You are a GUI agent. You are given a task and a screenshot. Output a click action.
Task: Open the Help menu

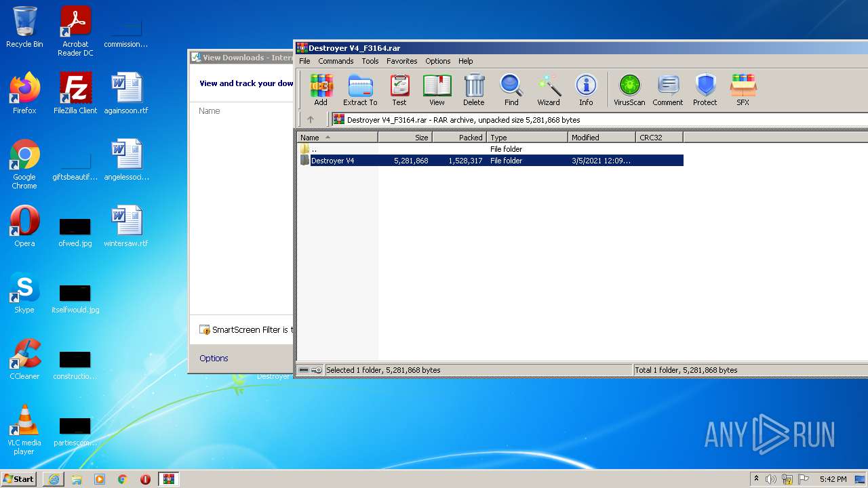466,61
